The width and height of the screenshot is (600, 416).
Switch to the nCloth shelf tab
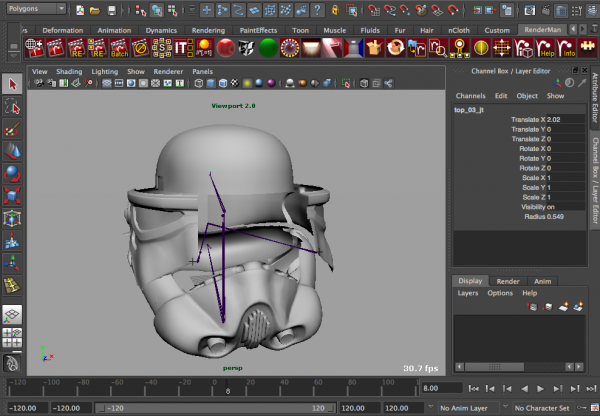tap(458, 30)
